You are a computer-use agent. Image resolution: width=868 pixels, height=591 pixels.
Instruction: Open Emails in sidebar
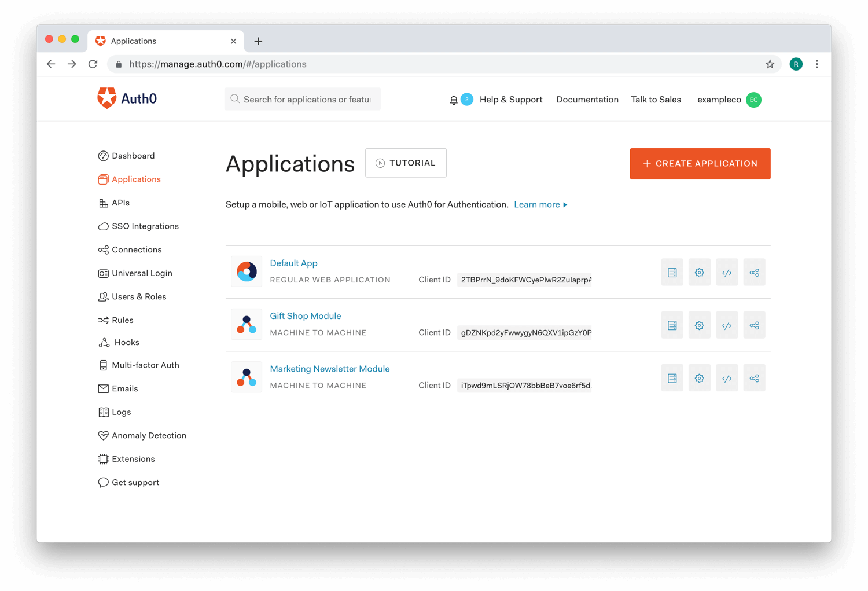[x=118, y=388]
